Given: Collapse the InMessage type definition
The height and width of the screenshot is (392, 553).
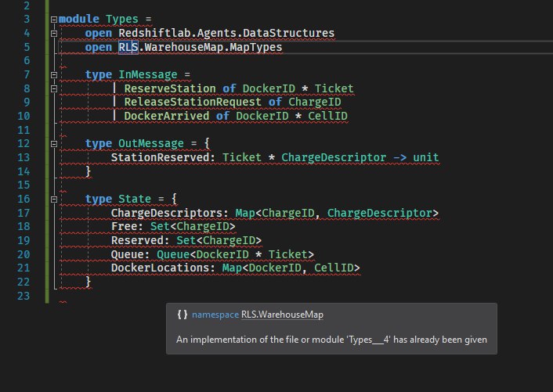Looking at the screenshot, I should tap(53, 75).
